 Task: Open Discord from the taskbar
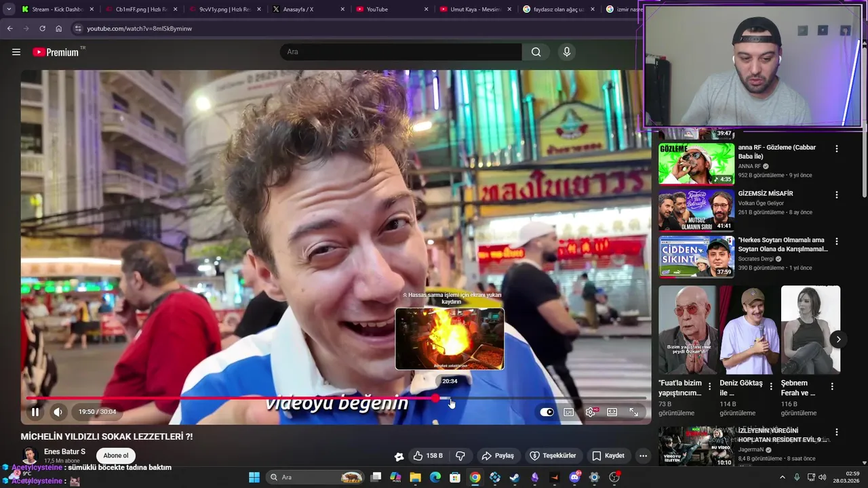(574, 477)
